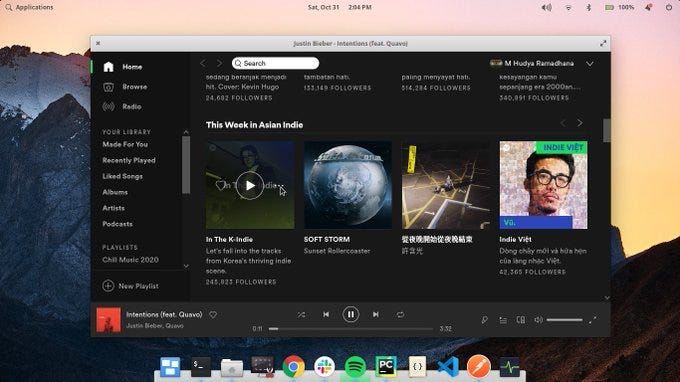
Task: Open the Chinese-titled album cover
Action: [x=446, y=185]
